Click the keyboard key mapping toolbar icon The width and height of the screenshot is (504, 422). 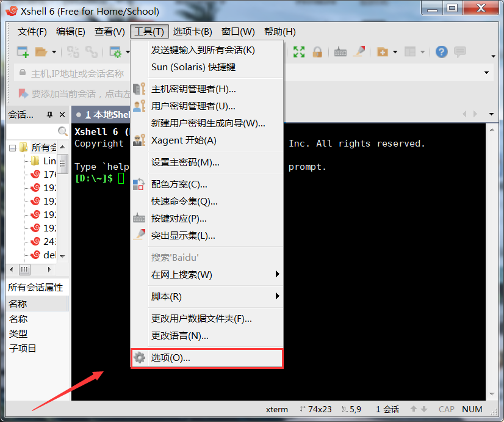[x=340, y=52]
